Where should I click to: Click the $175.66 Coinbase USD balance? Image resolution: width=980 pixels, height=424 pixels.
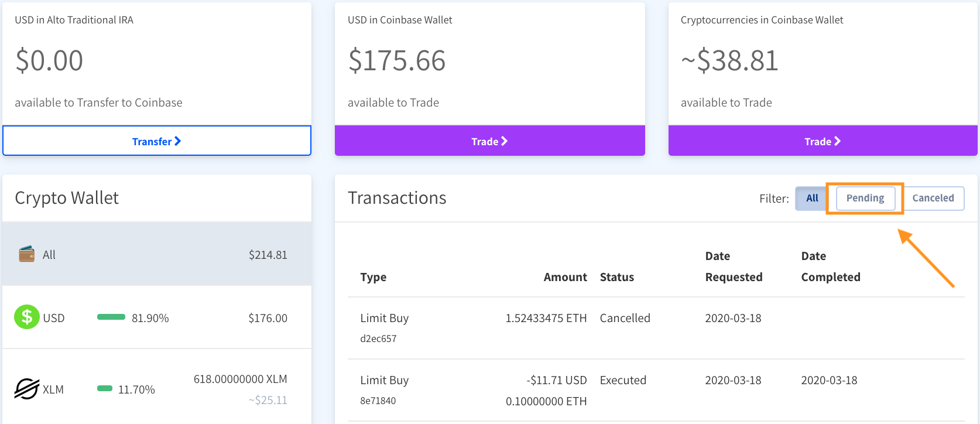pos(397,60)
